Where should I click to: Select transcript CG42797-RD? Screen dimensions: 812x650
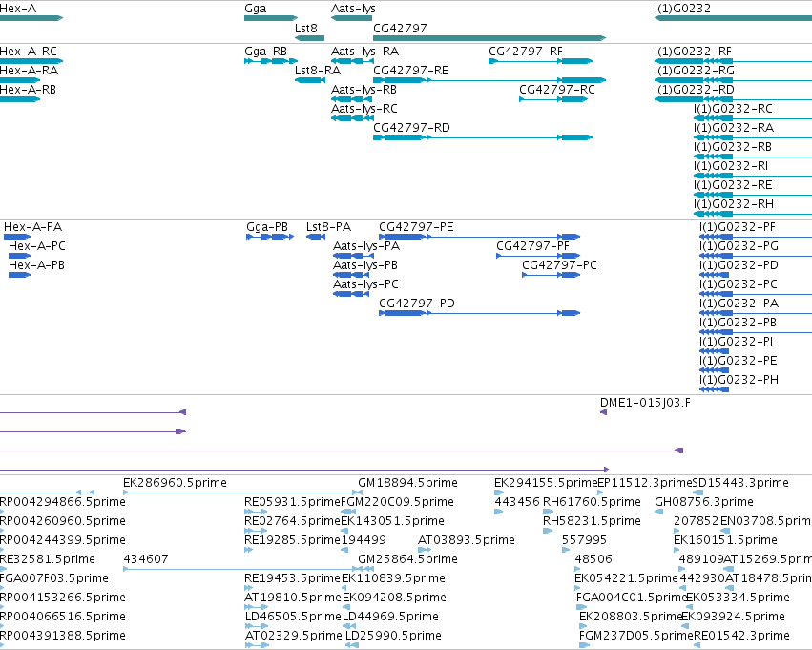483,137
